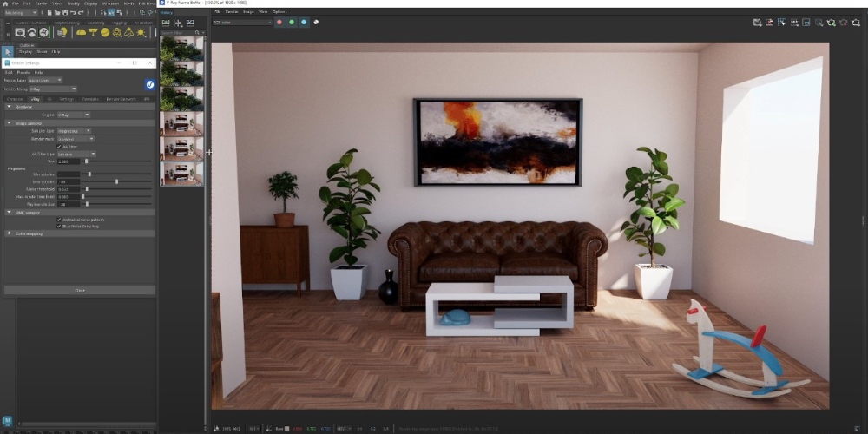Click the History load image icon
Screen dimensions: 868x434
(190, 23)
